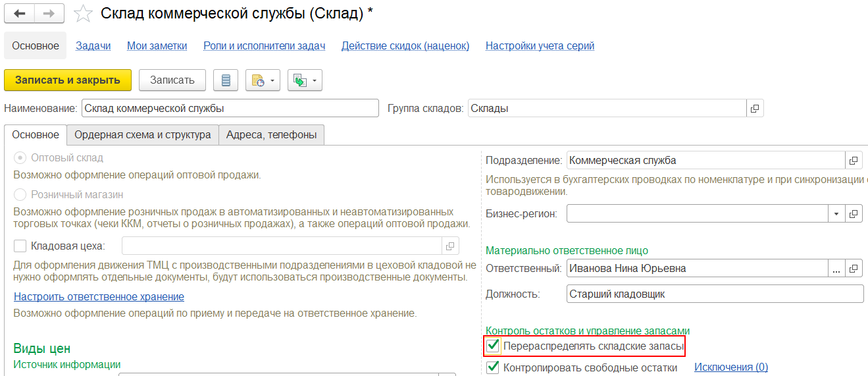Uncheck Контролировать свободные остатки
This screenshot has height=376, width=868.
click(493, 367)
